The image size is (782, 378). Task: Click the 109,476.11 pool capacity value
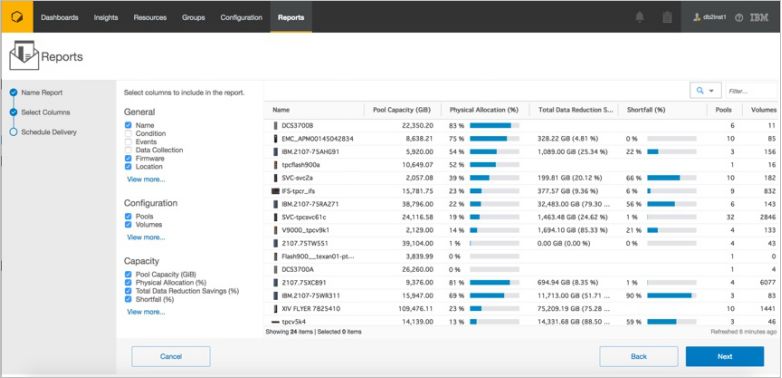417,309
